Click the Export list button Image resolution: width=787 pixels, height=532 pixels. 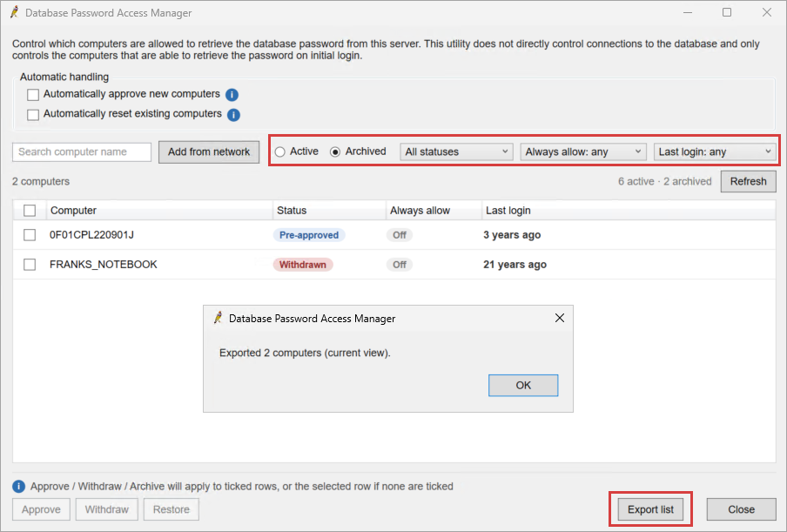pyautogui.click(x=650, y=509)
